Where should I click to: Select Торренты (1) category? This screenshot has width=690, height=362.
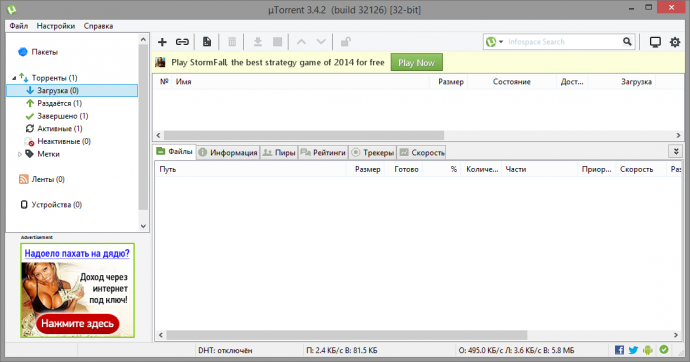coord(54,78)
